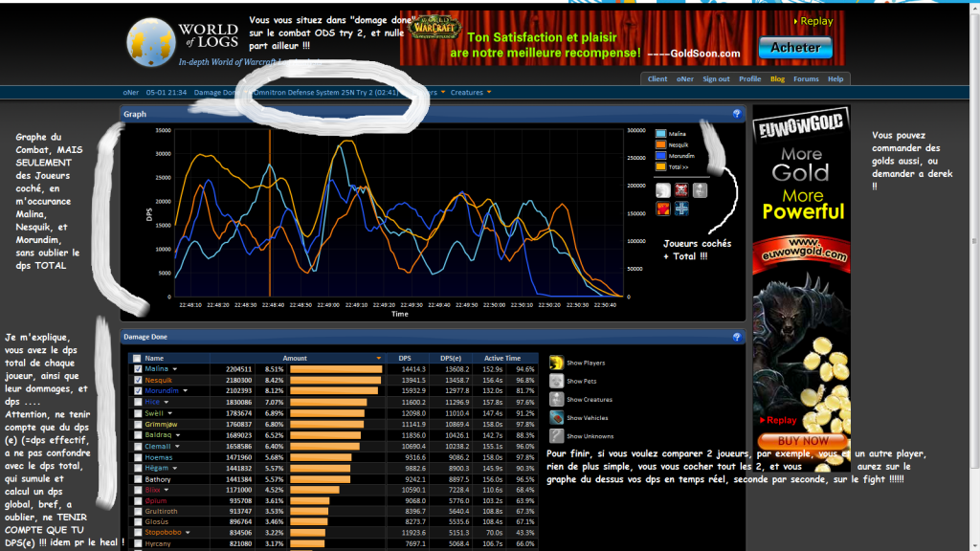This screenshot has height=551, width=980.
Task: Open the Help menu item
Action: [x=835, y=78]
